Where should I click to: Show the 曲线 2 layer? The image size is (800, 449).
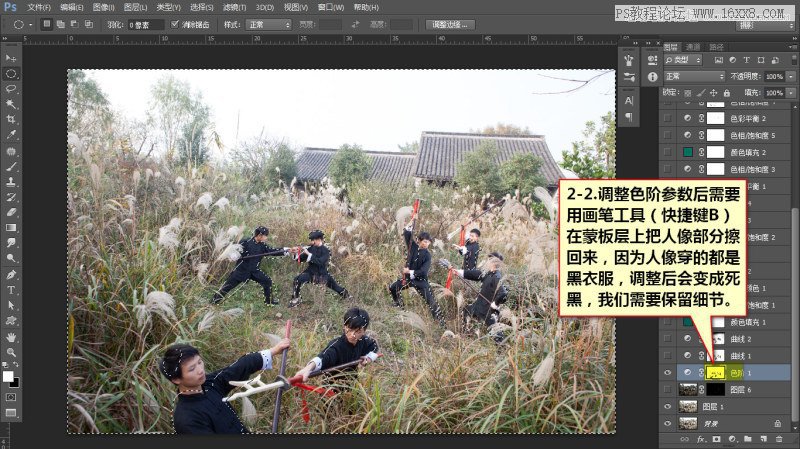667,339
